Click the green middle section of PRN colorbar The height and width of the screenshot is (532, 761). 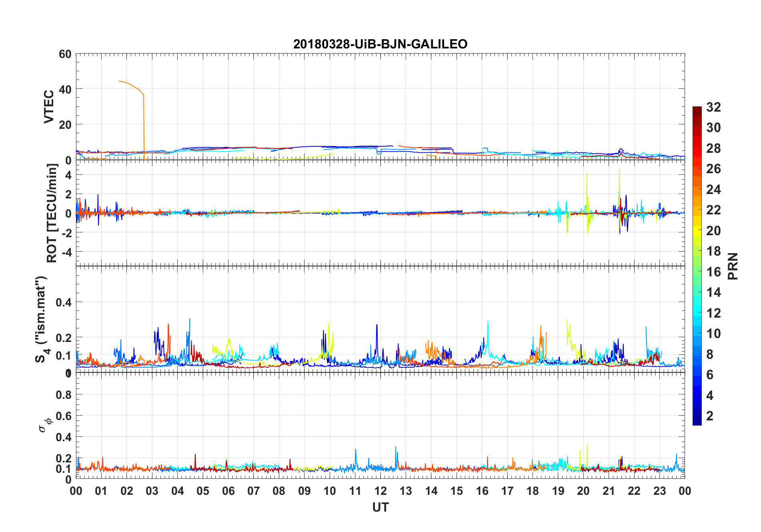[x=697, y=266]
